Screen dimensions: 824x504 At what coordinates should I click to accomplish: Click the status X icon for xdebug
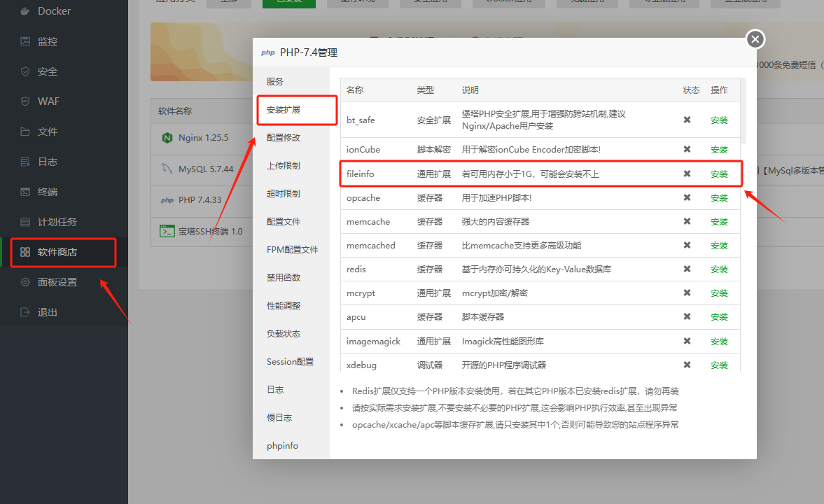(687, 365)
